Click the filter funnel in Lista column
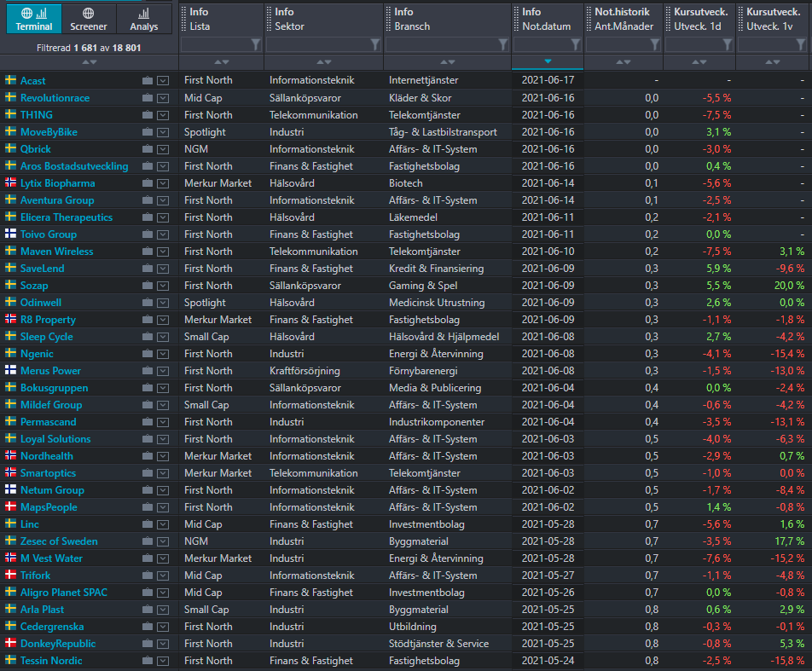The image size is (812, 671). coord(256,45)
